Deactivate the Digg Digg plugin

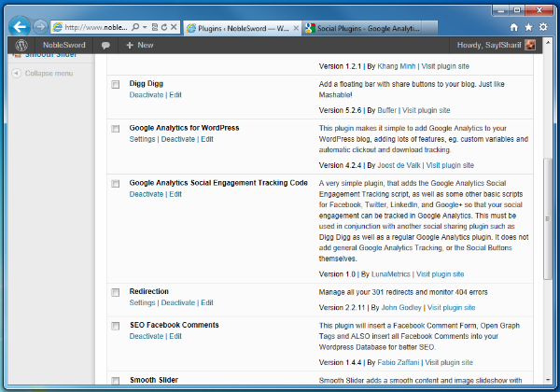(x=147, y=95)
